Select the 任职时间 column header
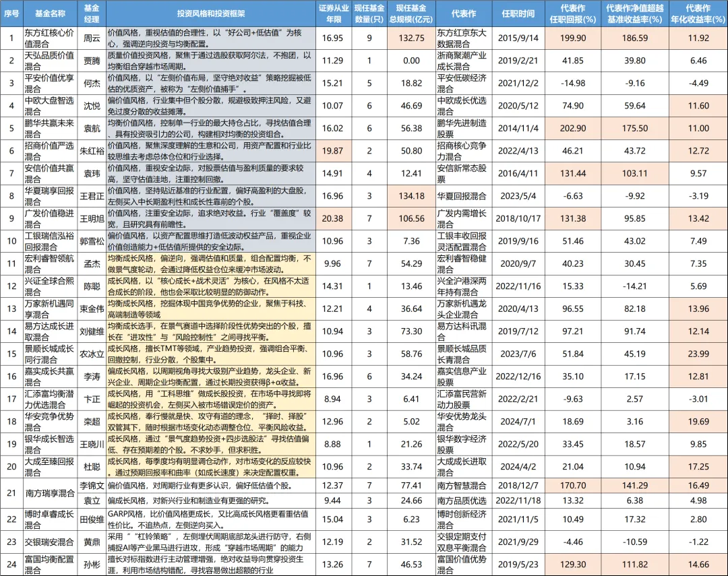 (518, 13)
